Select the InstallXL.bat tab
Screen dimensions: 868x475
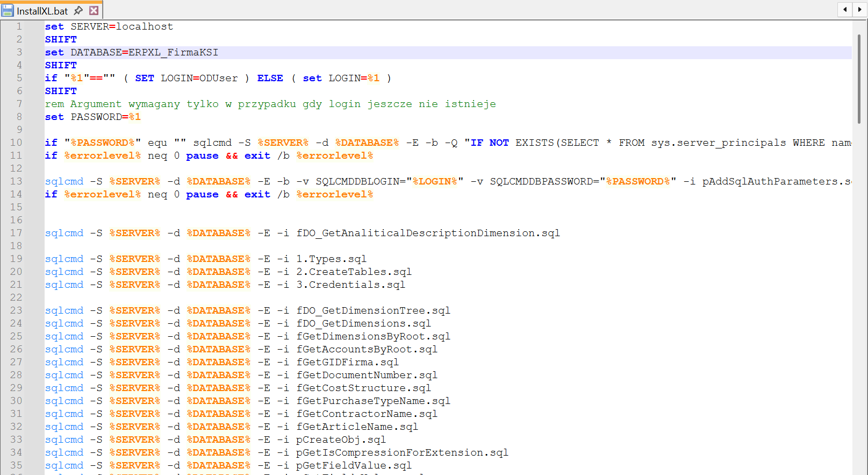click(42, 11)
